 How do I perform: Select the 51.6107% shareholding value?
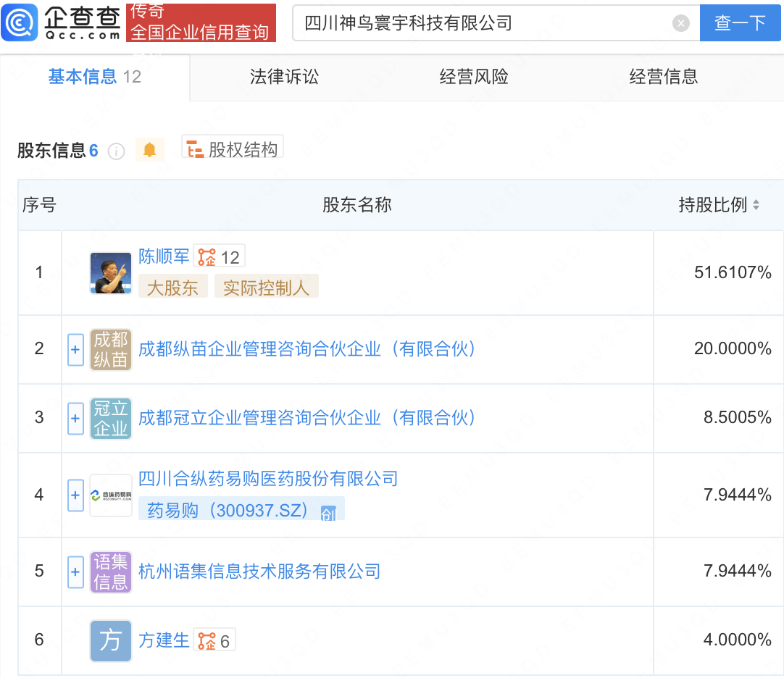pyautogui.click(x=733, y=272)
